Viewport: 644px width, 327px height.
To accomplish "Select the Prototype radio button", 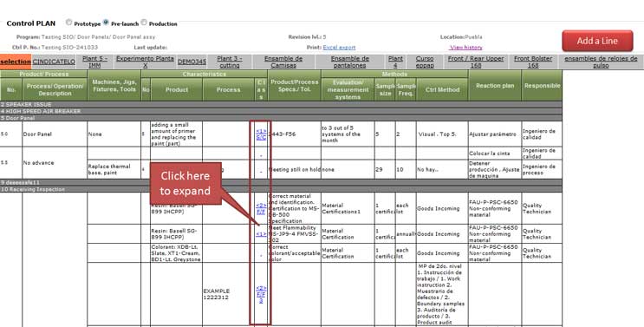I will [x=69, y=23].
